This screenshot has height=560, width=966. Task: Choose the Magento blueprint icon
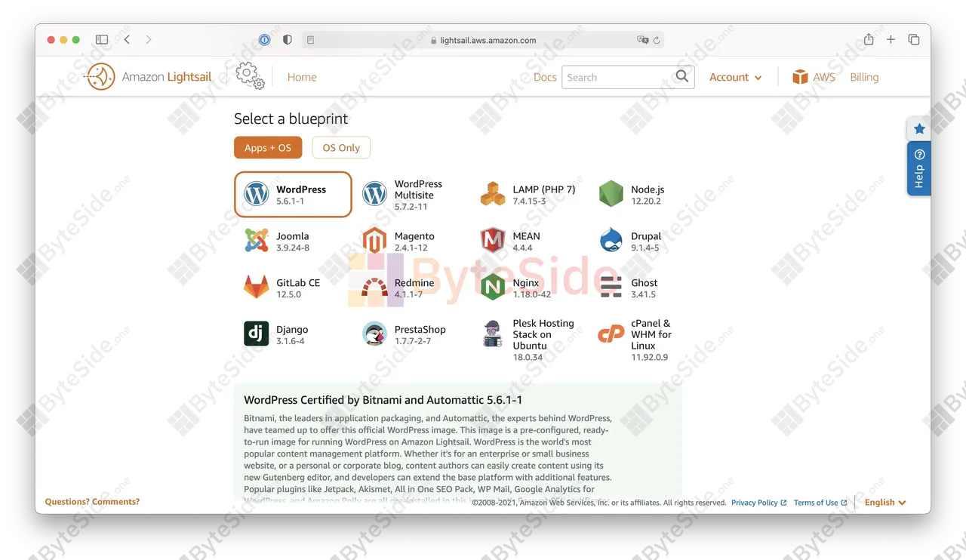[x=374, y=241]
